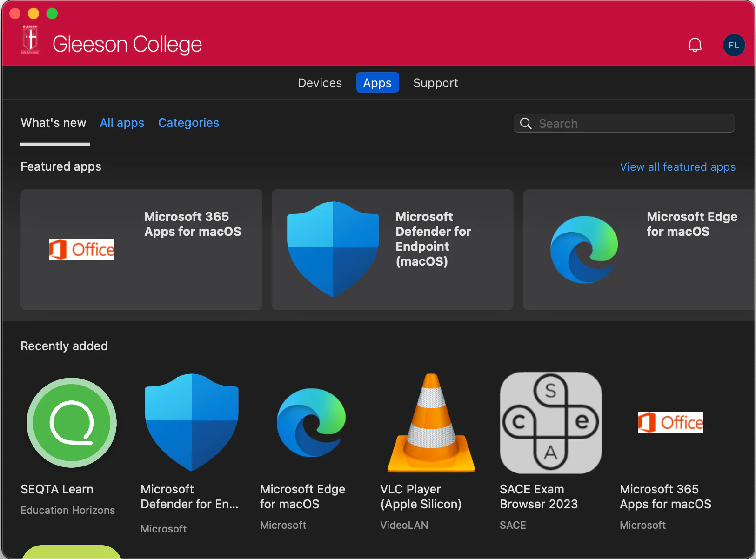Open the VLC Player cone icon
Screen dimensions: 756x559
coord(431,423)
